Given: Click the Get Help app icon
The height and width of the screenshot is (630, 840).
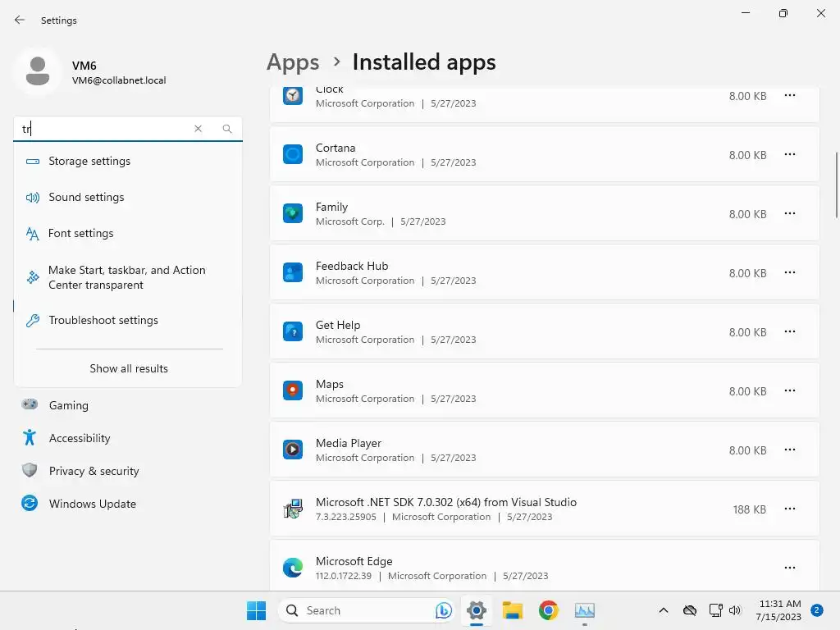Looking at the screenshot, I should (x=293, y=331).
